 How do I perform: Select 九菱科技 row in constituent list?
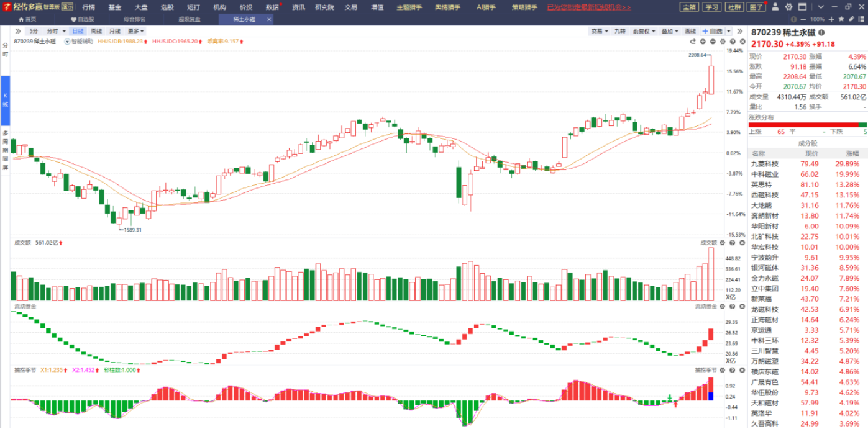coord(808,164)
